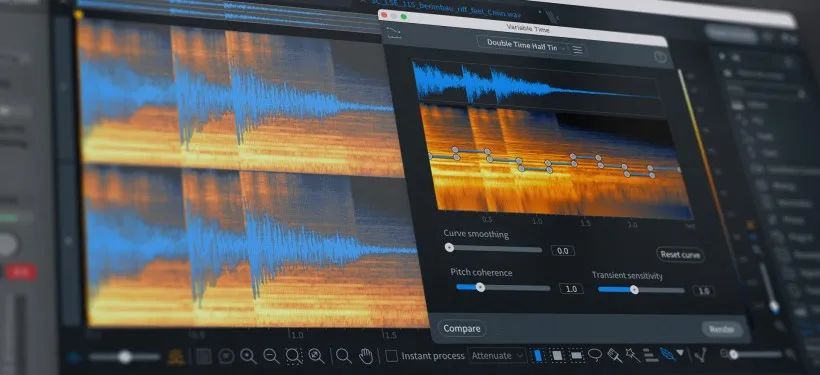This screenshot has height=375, width=820.
Task: Select the lasso selection tool
Action: [595, 355]
